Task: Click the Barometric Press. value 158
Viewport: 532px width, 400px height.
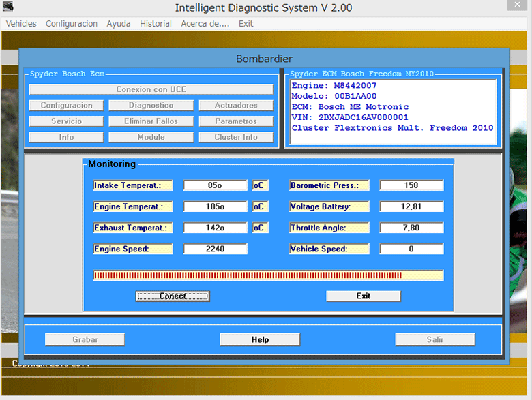Action: tap(411, 185)
